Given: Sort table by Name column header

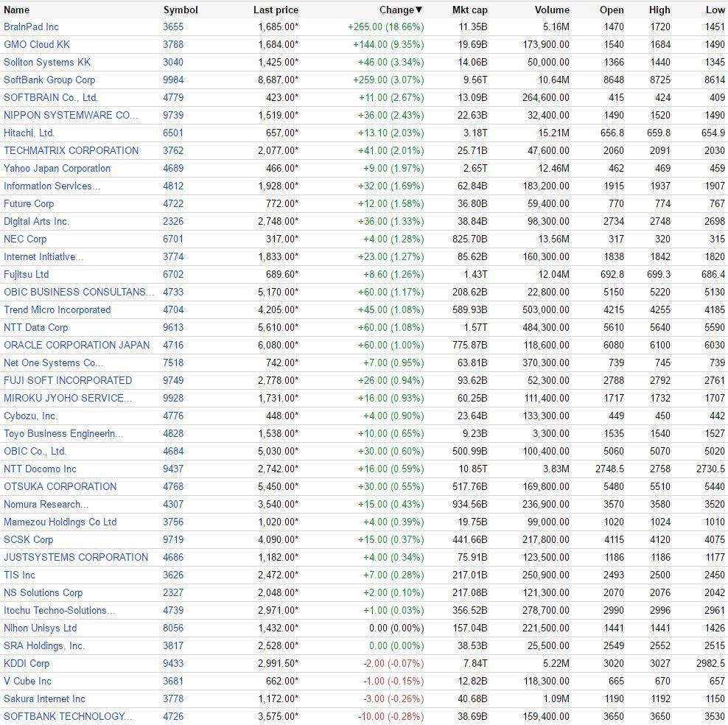Looking at the screenshot, I should (16, 10).
